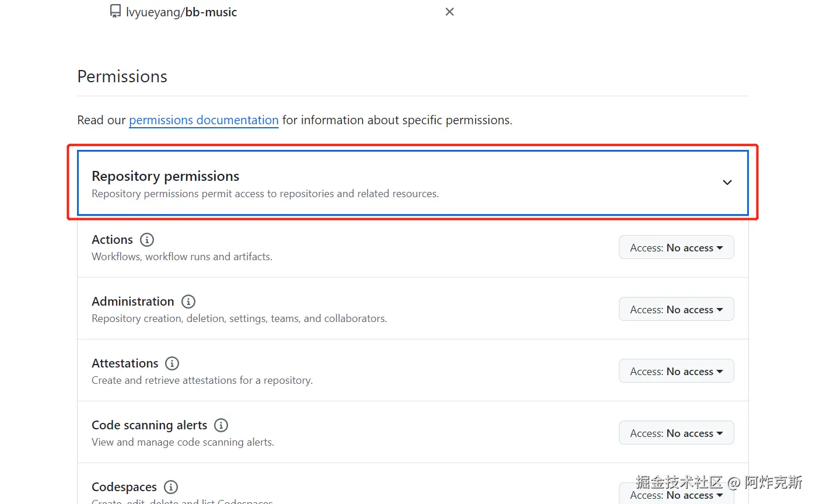Click the lvyueyang/bb-music repository name
This screenshot has height=504, width=816.
tap(181, 12)
